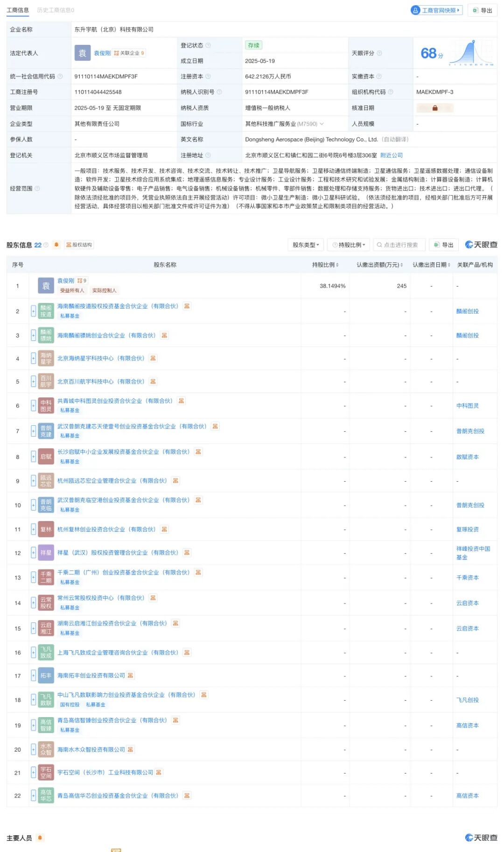Click the help icon beside 天眼评分
This screenshot has height=852, width=504.
pos(379,53)
